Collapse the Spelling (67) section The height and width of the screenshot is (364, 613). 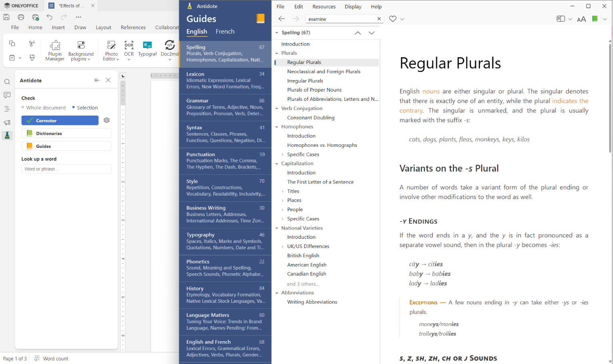point(276,32)
